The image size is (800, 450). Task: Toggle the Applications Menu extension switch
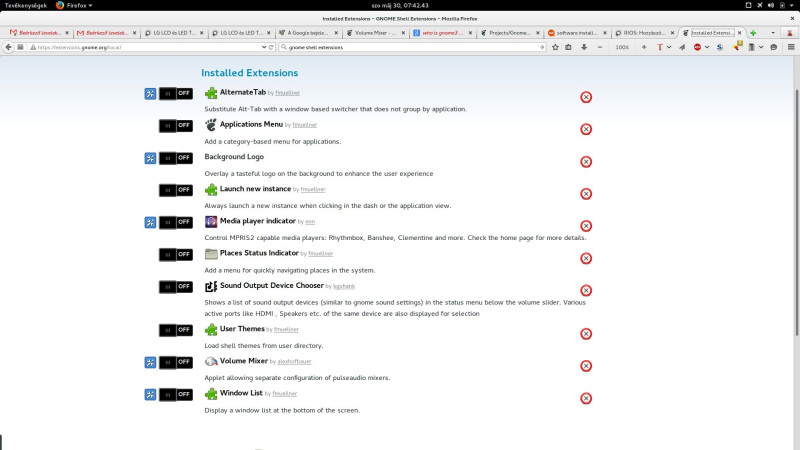click(x=176, y=126)
